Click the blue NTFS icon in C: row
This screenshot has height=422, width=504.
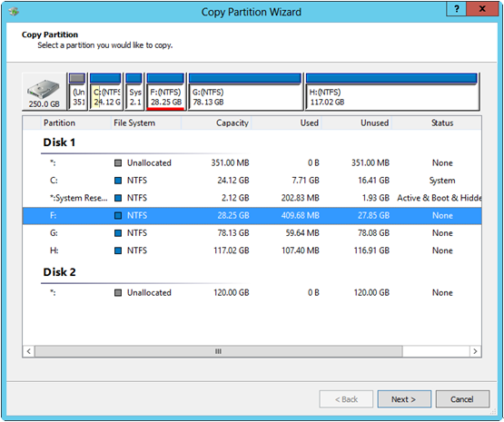tap(118, 181)
